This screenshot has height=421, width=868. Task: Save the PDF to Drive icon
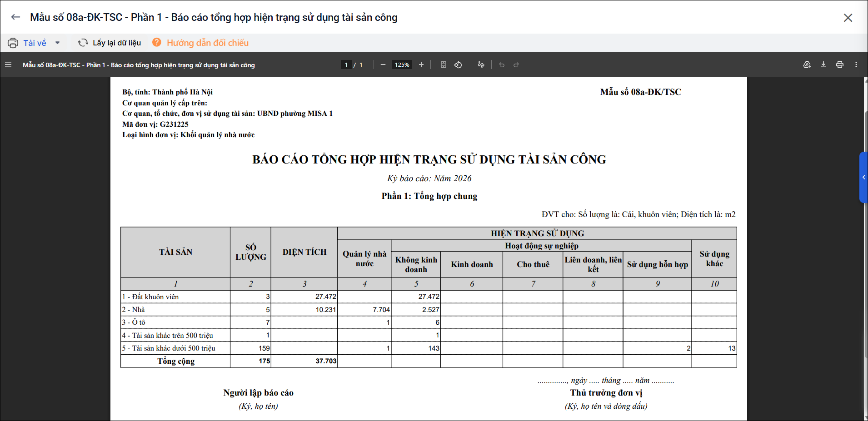click(x=807, y=64)
